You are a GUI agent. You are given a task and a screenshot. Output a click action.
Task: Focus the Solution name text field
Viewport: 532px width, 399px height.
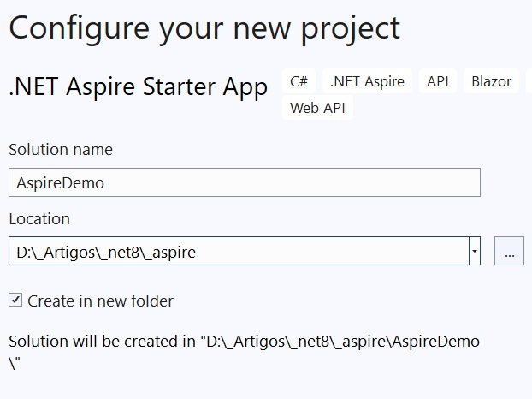click(x=245, y=182)
